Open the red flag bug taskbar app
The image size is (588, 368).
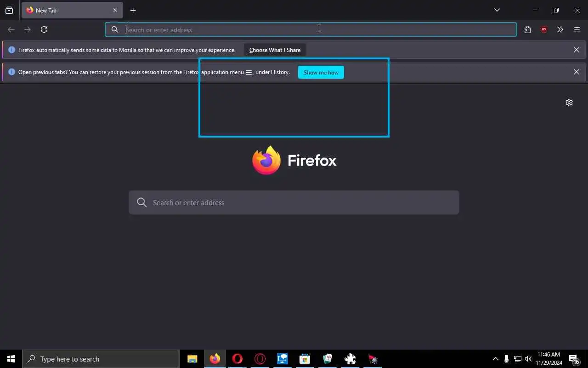[373, 359]
